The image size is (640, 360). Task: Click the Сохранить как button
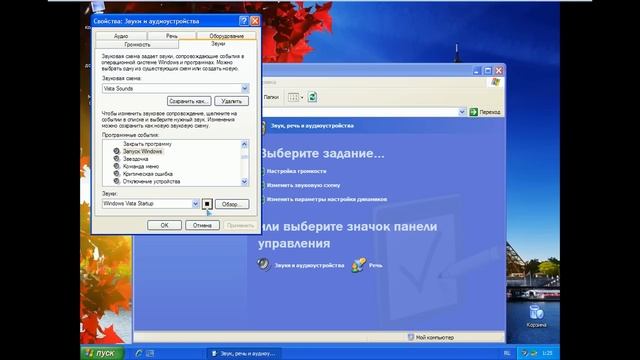[x=189, y=101]
